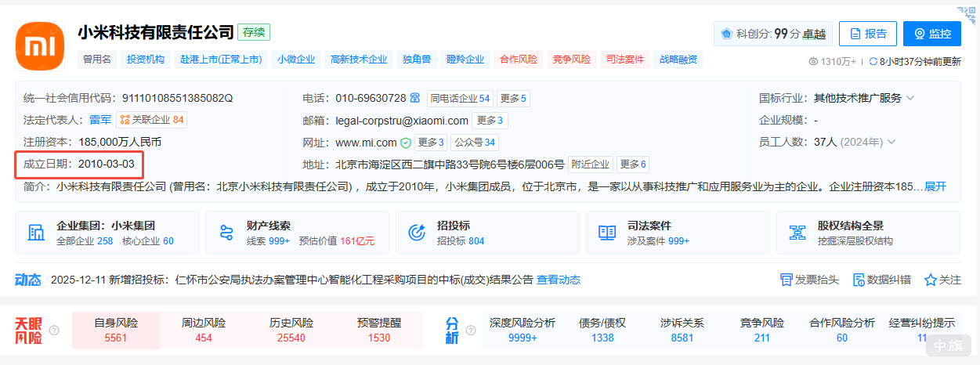This screenshot has height=365, width=980.
Task: Expand 更多 3 email addresses
Action: (x=490, y=121)
